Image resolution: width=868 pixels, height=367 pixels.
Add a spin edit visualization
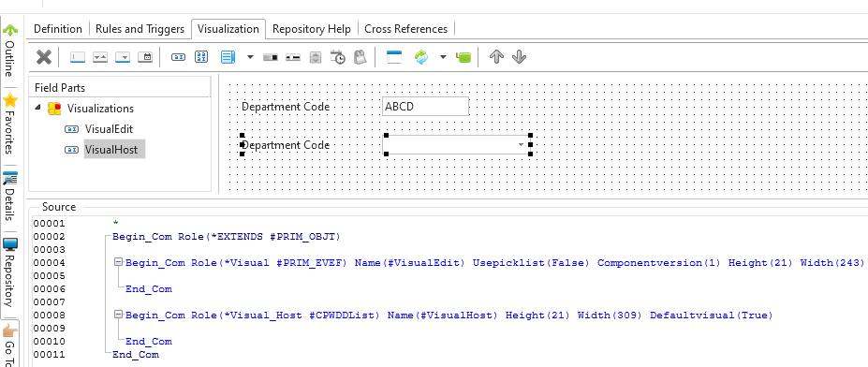pyautogui.click(x=99, y=57)
